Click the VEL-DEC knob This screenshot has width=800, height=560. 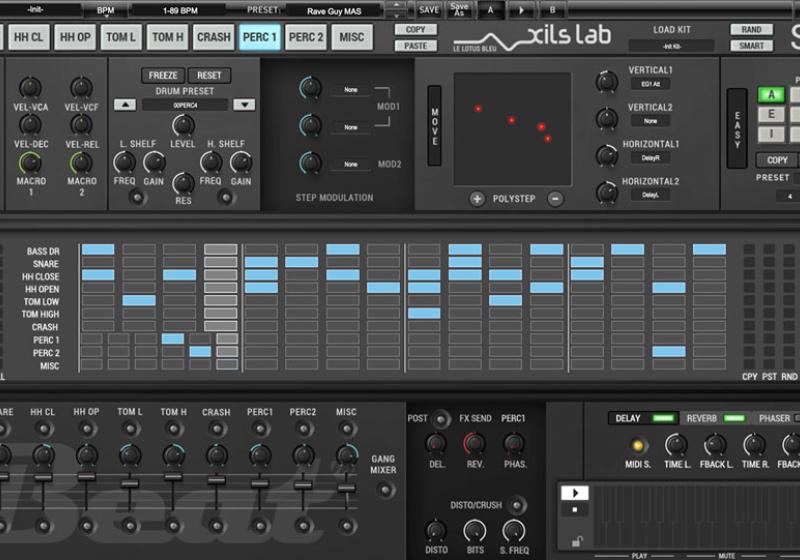30,124
